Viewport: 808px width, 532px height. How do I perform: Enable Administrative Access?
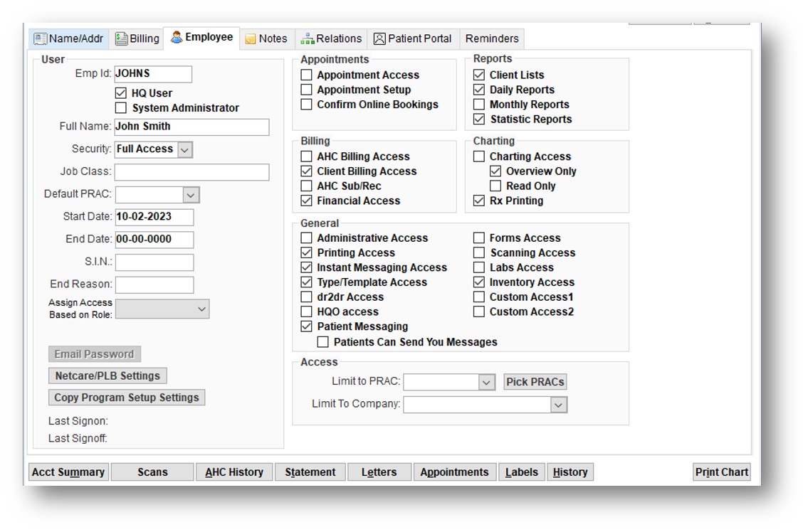[307, 238]
